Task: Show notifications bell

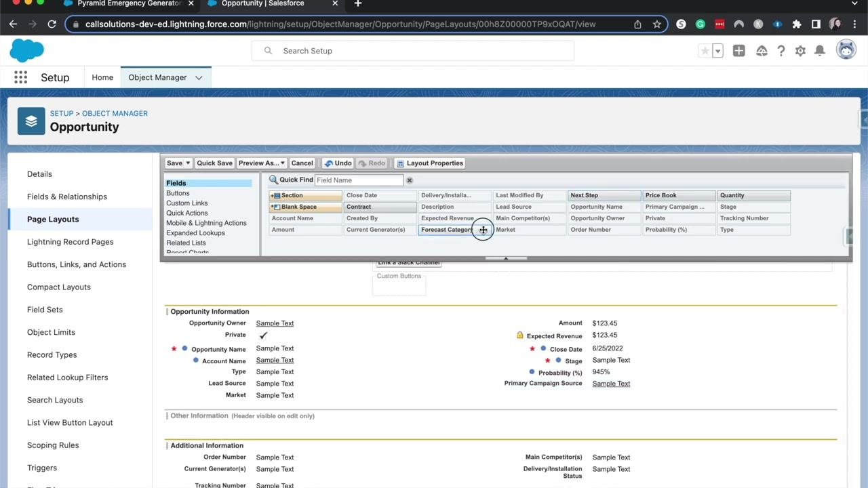Action: pos(820,51)
